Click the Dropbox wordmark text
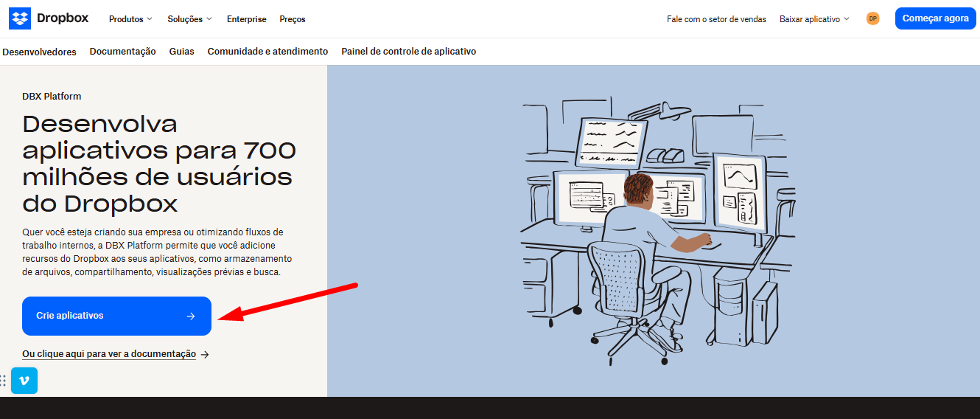The width and height of the screenshot is (980, 419). (x=63, y=18)
